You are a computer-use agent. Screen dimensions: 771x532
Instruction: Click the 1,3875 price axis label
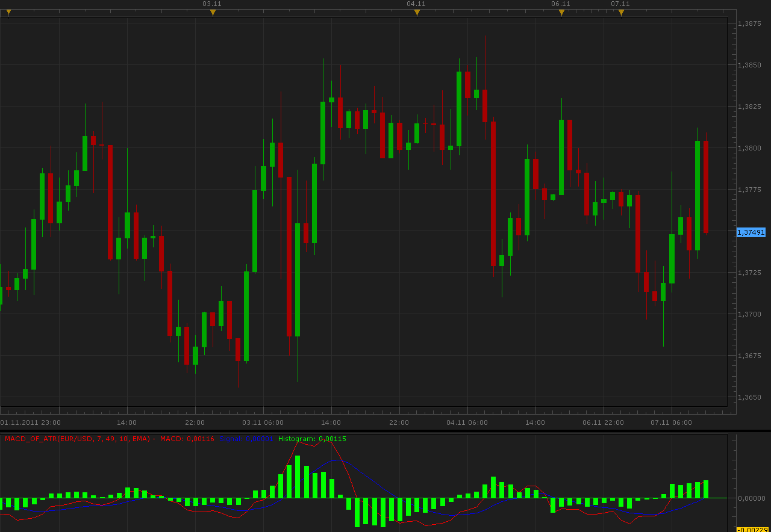coord(749,23)
